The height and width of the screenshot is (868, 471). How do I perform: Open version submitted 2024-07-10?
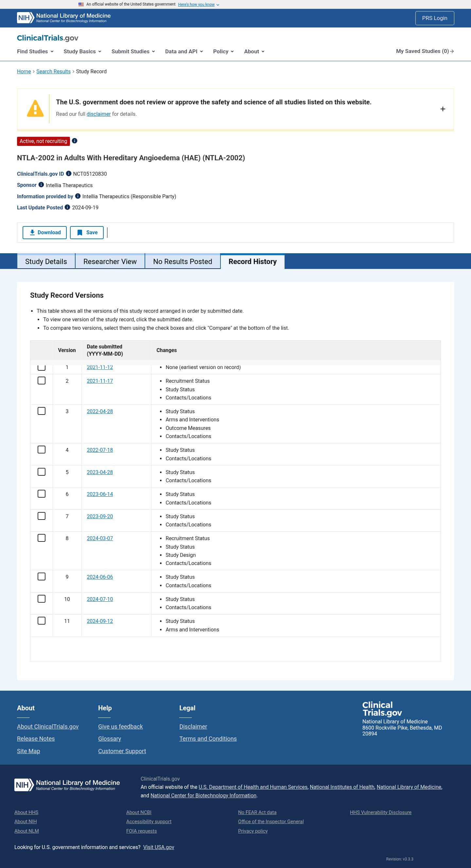[x=100, y=599]
